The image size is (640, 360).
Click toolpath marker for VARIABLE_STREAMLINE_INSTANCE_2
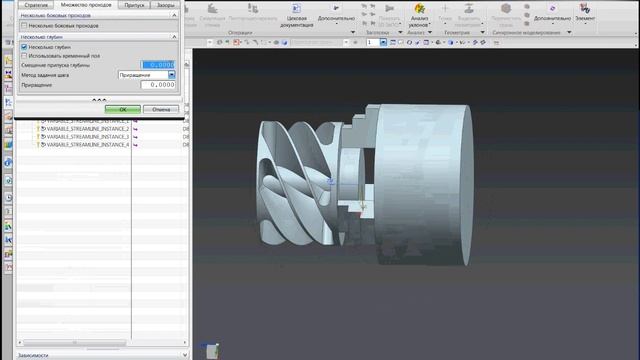(135, 129)
